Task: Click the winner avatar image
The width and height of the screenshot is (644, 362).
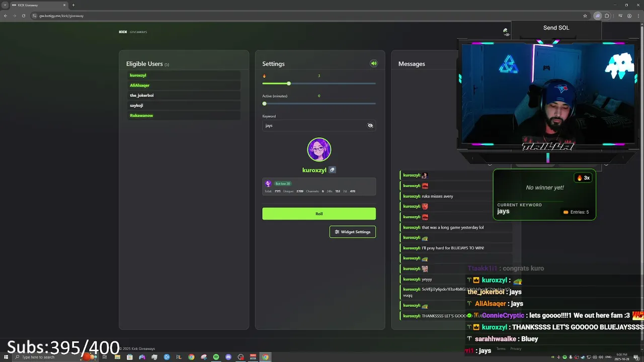Action: click(x=319, y=149)
